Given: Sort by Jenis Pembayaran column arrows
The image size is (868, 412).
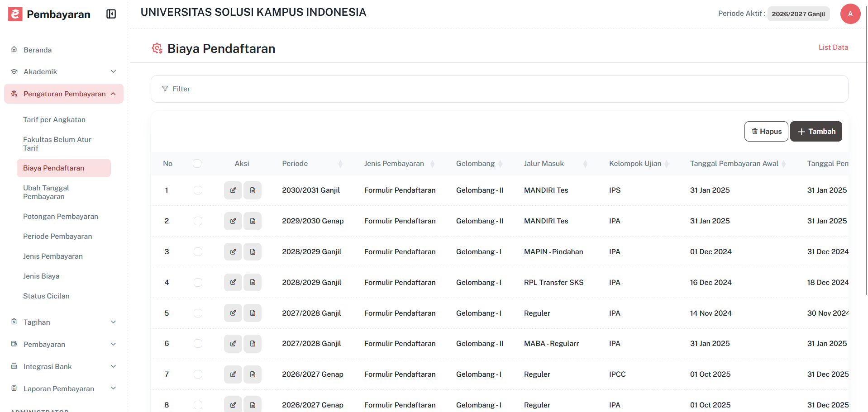Looking at the screenshot, I should point(432,164).
